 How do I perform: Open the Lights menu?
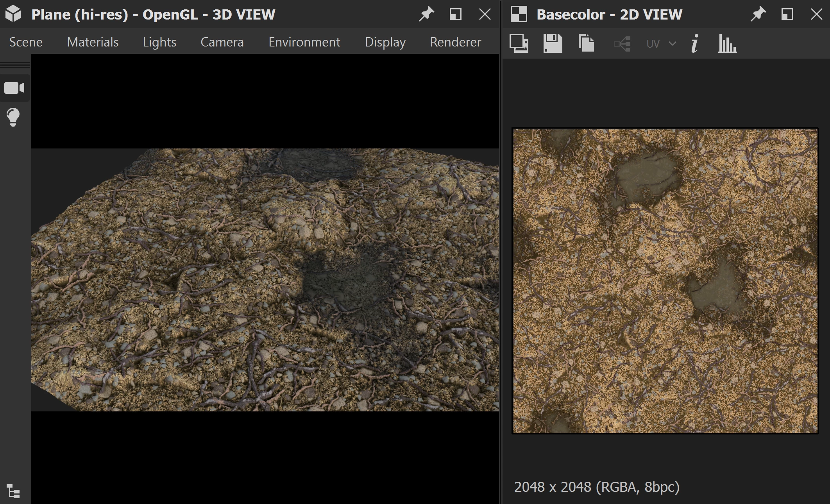[x=159, y=42]
